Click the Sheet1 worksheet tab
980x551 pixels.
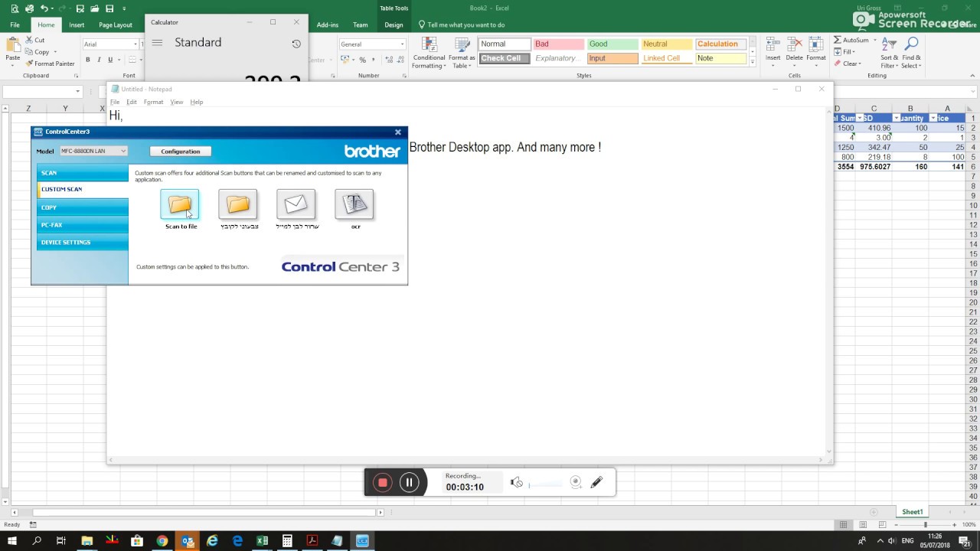tap(913, 512)
